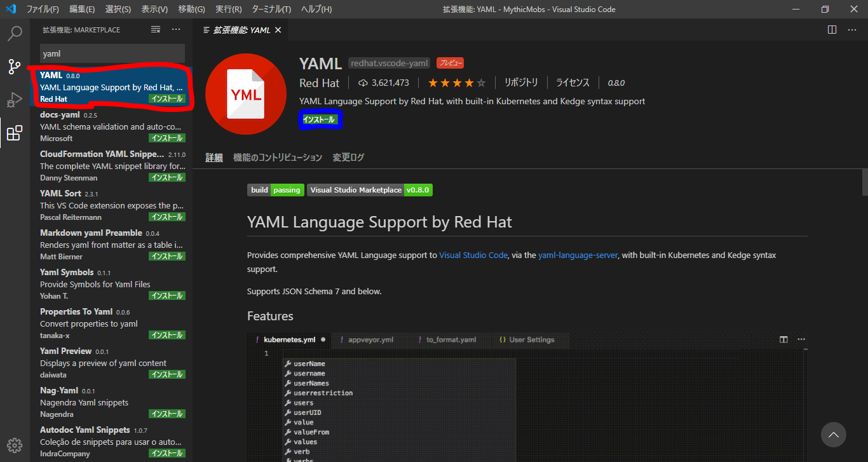Screen dimensions: 868x462
Task: Select Markdown yaml Preamble entry
Action: point(111,245)
